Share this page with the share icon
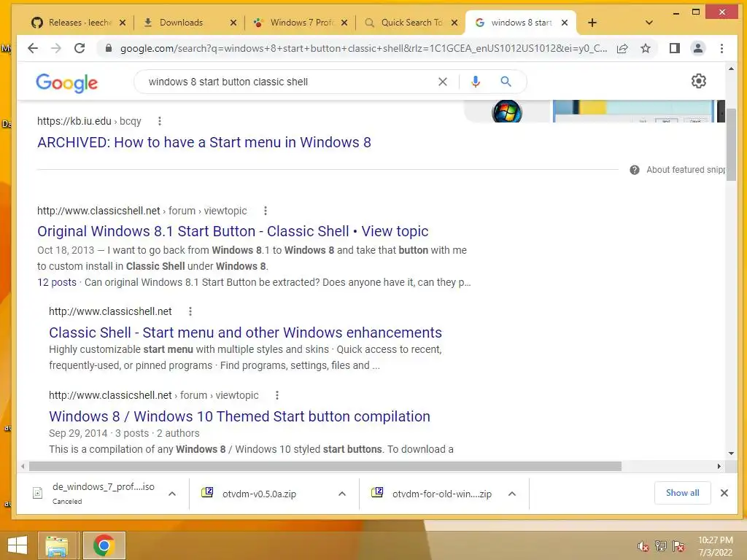The height and width of the screenshot is (560, 747). (x=622, y=48)
